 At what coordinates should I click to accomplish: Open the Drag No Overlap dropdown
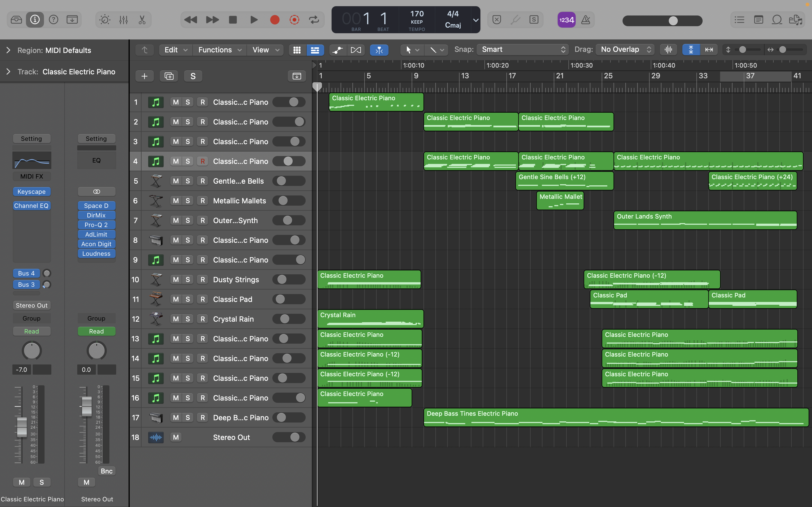(625, 50)
